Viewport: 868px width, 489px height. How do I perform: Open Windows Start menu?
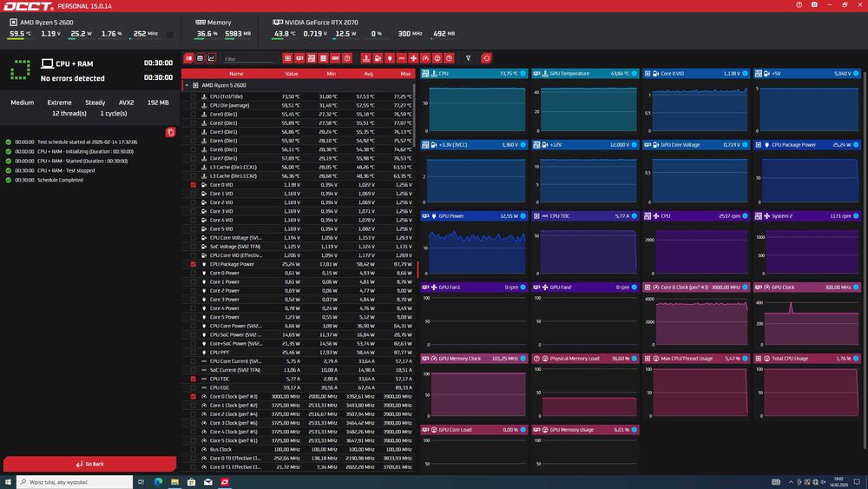[x=8, y=482]
